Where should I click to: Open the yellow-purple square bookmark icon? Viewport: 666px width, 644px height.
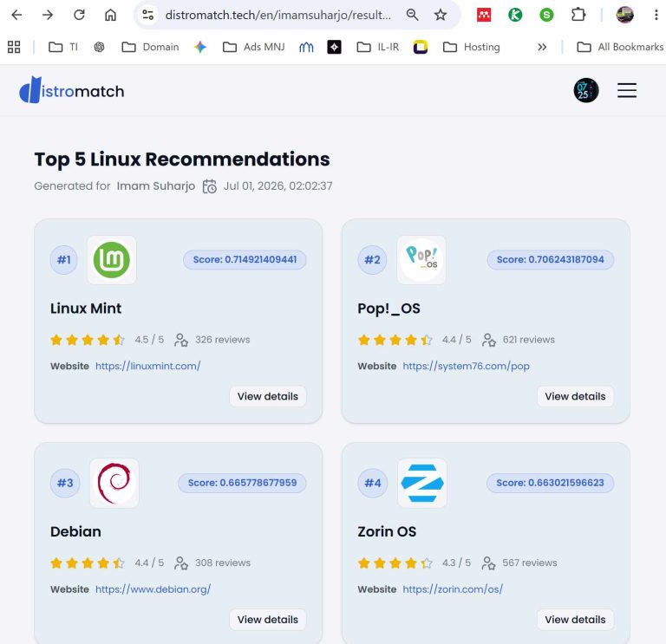pos(421,47)
